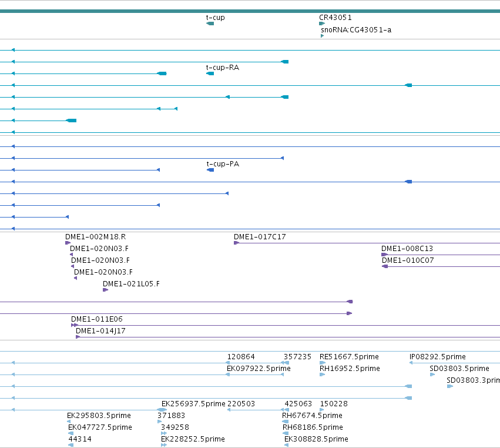Click the DME1-017C17 start arrow glyph
Image resolution: width=500 pixels, height=448 pixels.
pyautogui.click(x=236, y=243)
